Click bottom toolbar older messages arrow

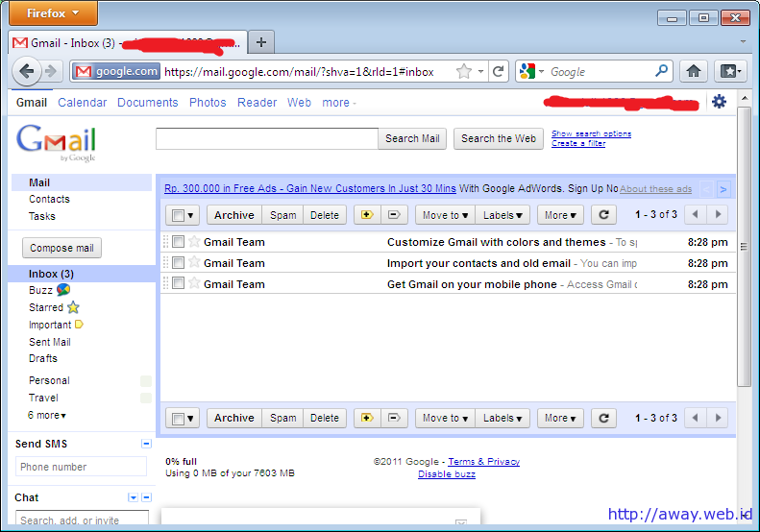point(718,418)
